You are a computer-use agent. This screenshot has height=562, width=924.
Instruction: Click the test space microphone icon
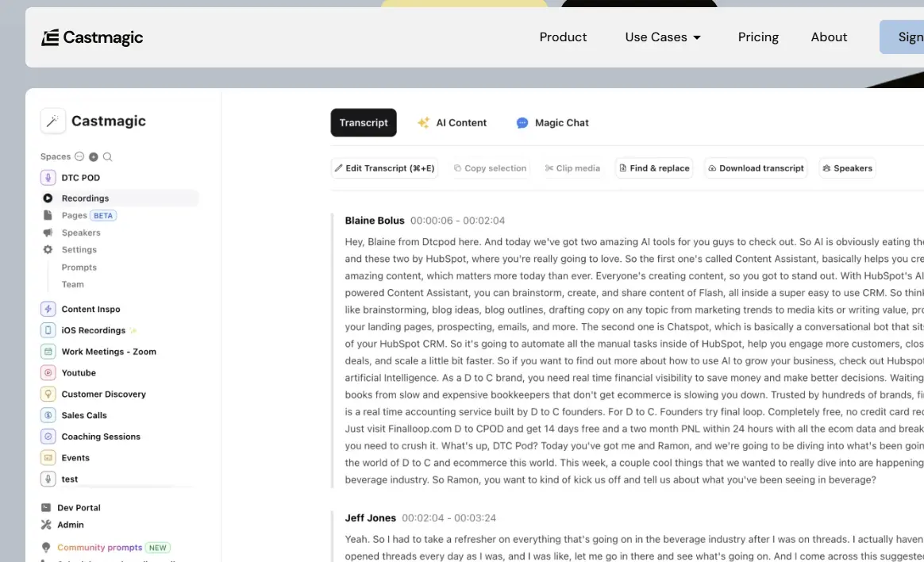[48, 479]
